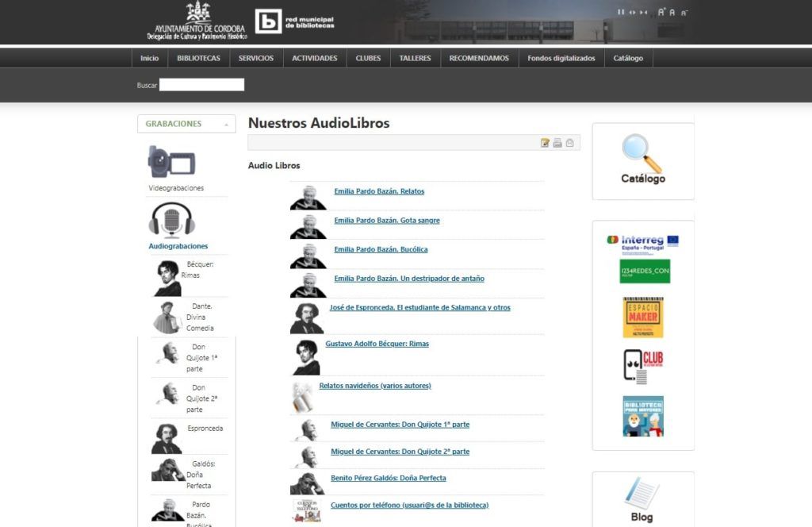Open Miguel de Cervantes: Don Quijote 1ª parte link

point(400,425)
